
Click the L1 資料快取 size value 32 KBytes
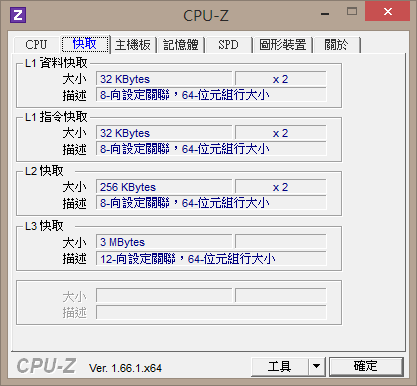164,79
